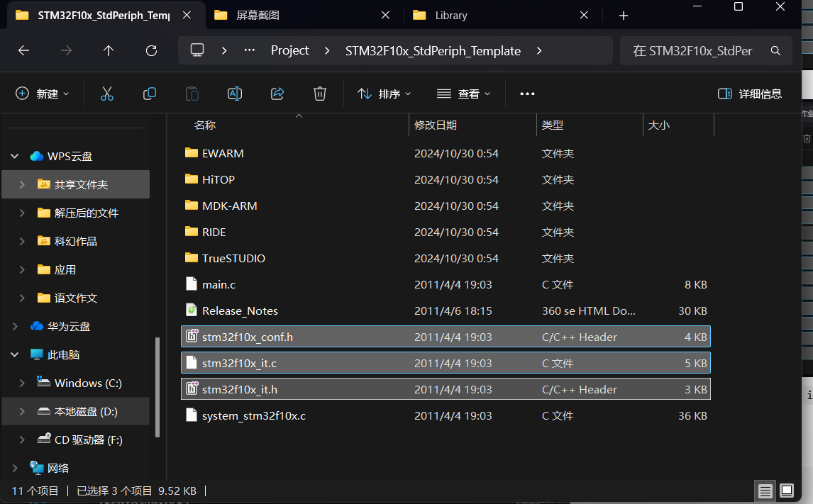The width and height of the screenshot is (813, 504).
Task: Click the navigation pane scrollbar
Action: [x=157, y=388]
